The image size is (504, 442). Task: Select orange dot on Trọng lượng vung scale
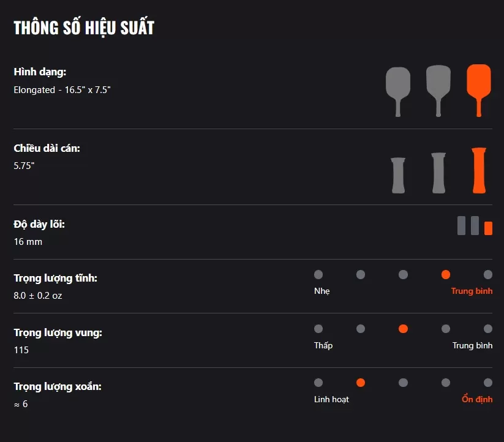click(x=403, y=329)
